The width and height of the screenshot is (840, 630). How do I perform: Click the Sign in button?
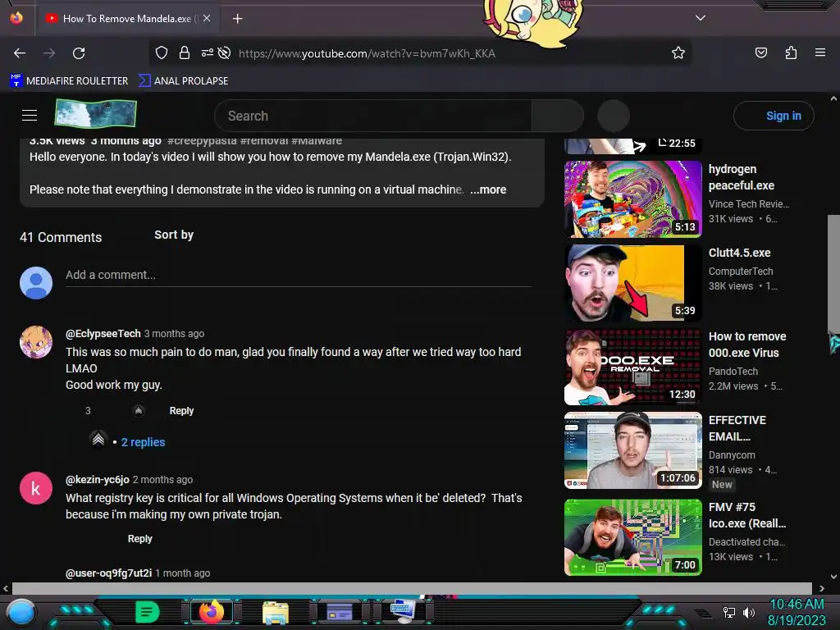point(774,116)
